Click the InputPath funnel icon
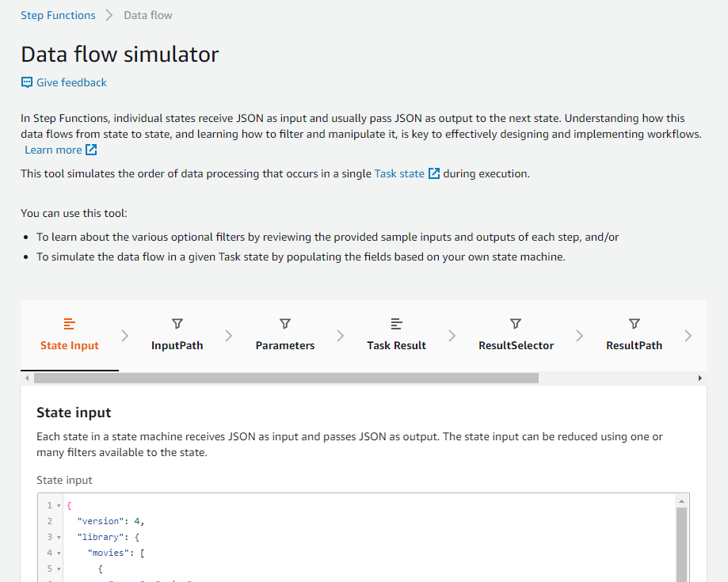This screenshot has width=728, height=582. (x=177, y=324)
